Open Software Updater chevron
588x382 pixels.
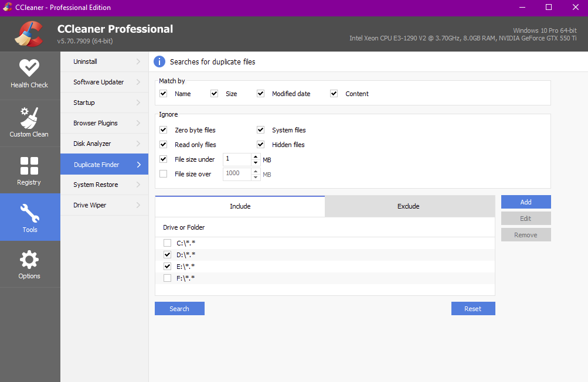point(138,81)
